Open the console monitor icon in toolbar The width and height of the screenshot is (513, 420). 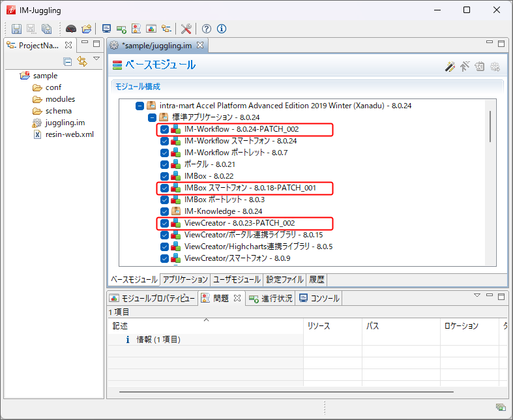pos(106,29)
